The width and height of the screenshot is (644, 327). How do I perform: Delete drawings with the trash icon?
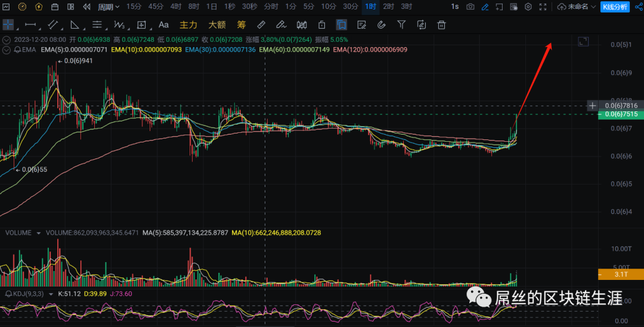pos(442,25)
